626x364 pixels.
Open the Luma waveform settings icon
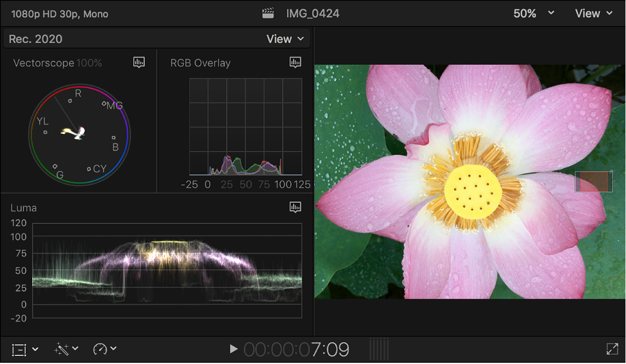[295, 207]
